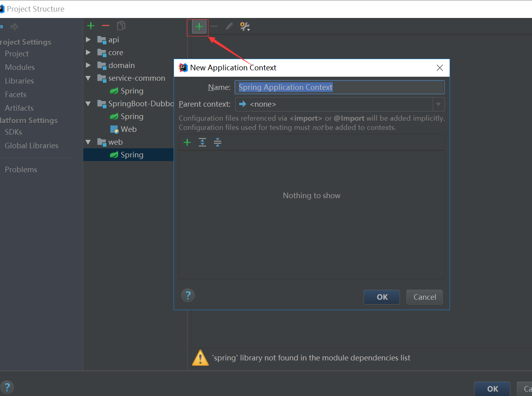
Task: Collapse the service-common module tree
Action: pyautogui.click(x=88, y=78)
